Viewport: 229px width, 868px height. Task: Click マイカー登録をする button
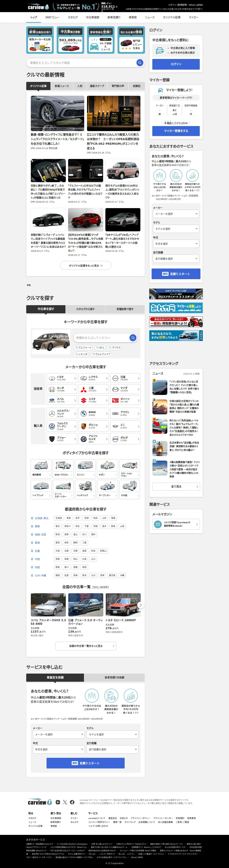point(176,131)
